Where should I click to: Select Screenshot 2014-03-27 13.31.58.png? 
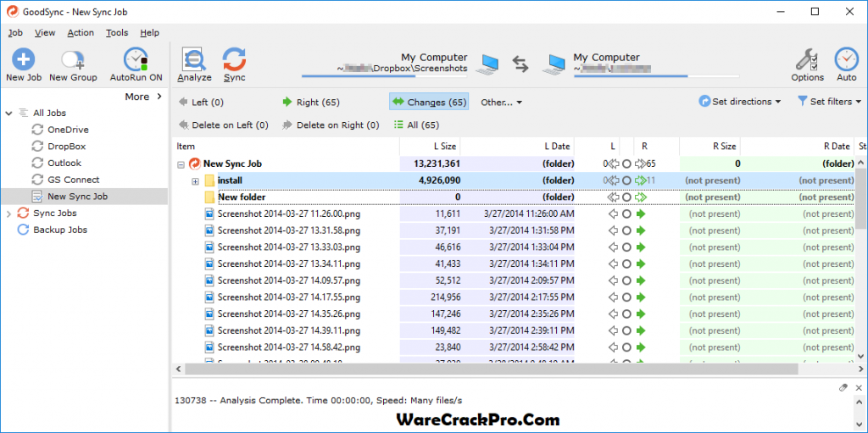coord(288,230)
